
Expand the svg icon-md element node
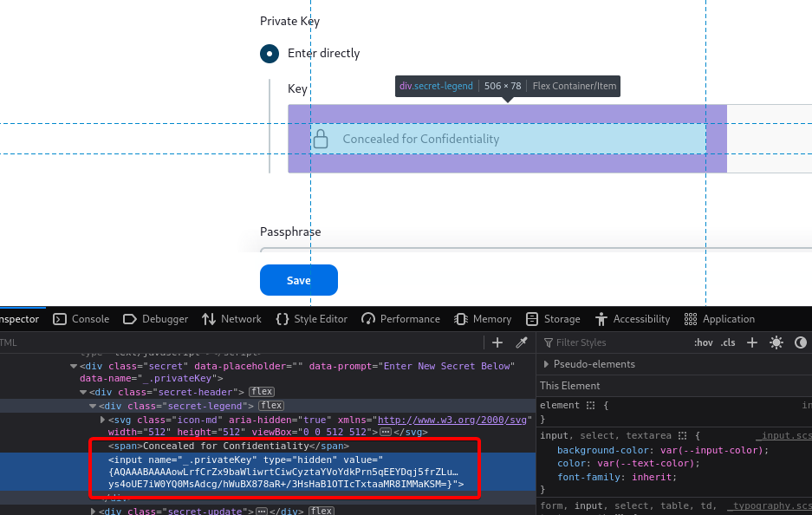(103, 420)
